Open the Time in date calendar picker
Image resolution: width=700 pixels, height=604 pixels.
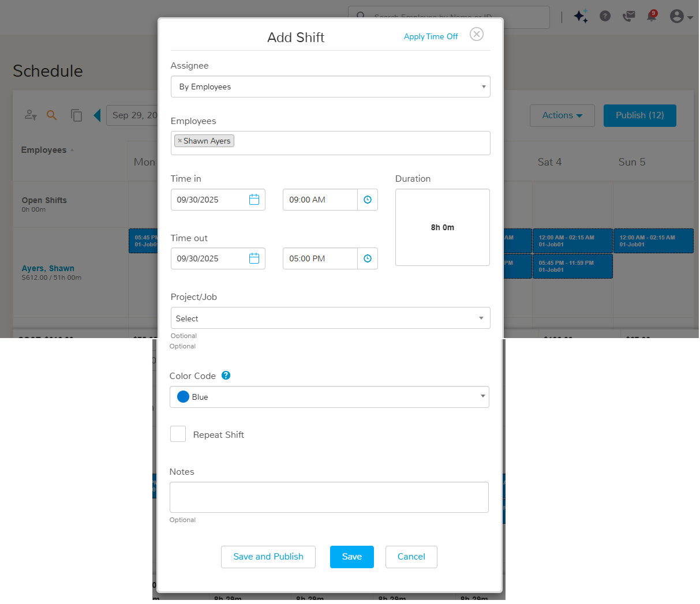(x=254, y=200)
